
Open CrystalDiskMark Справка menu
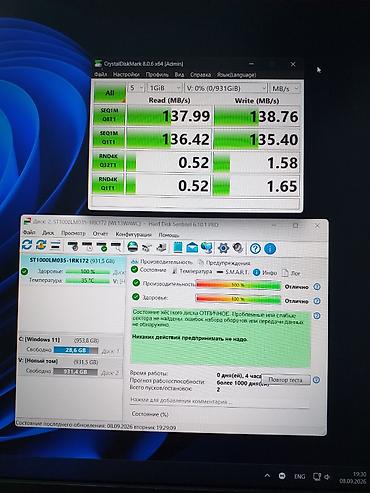coord(200,75)
